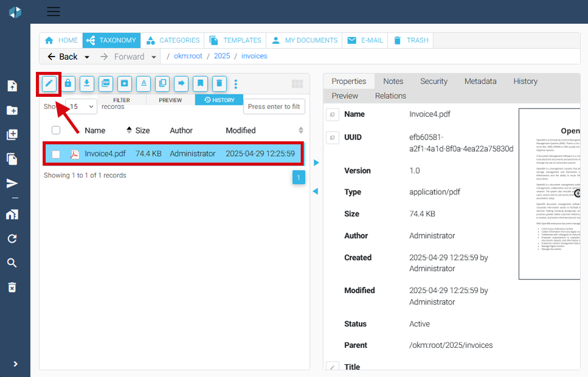Switch to the Security tab
Screen dimensions: 588x377
click(x=433, y=81)
